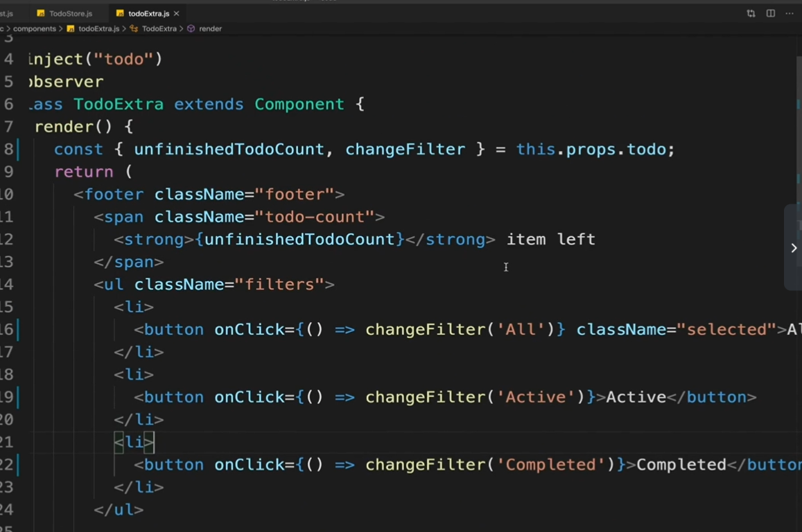Click the render() method declaration
Viewport: 802px width, 532px height.
[73, 127]
